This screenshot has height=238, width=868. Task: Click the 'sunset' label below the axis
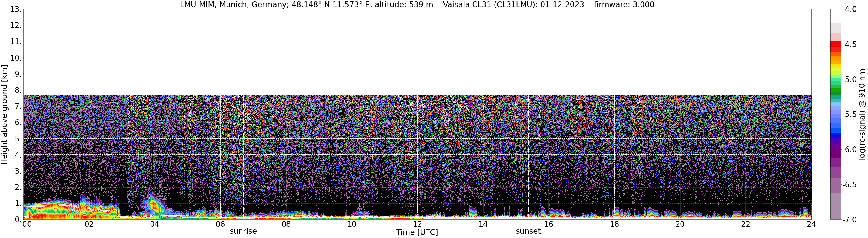coord(528,231)
